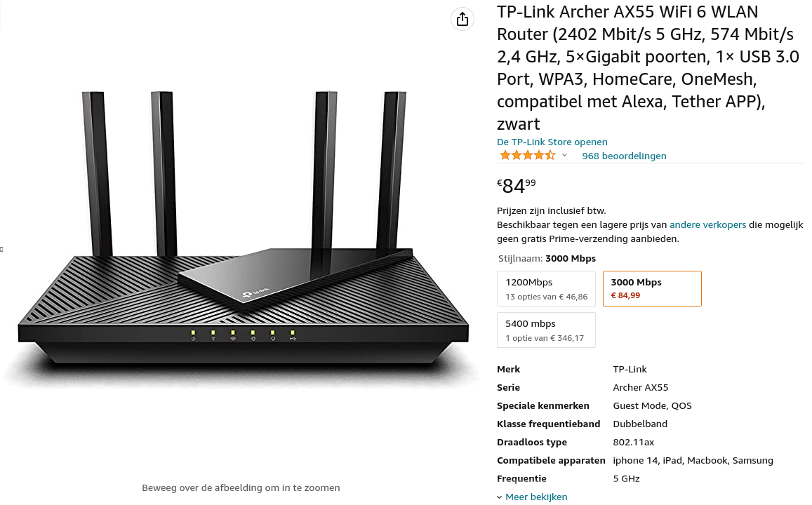Screen dimensions: 812x505
Task: Open the rating breakdown chevron beside the stars
Action: point(564,155)
